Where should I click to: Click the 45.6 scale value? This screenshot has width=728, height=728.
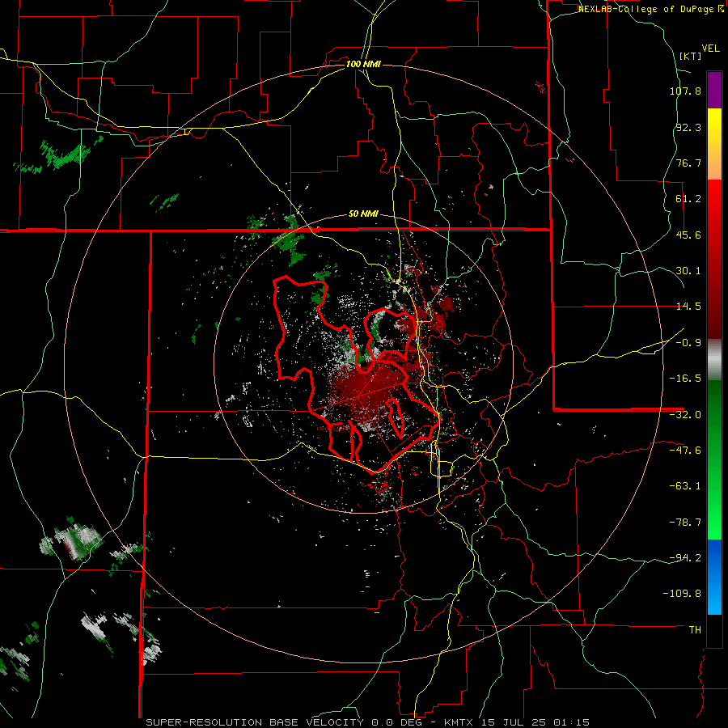[688, 235]
